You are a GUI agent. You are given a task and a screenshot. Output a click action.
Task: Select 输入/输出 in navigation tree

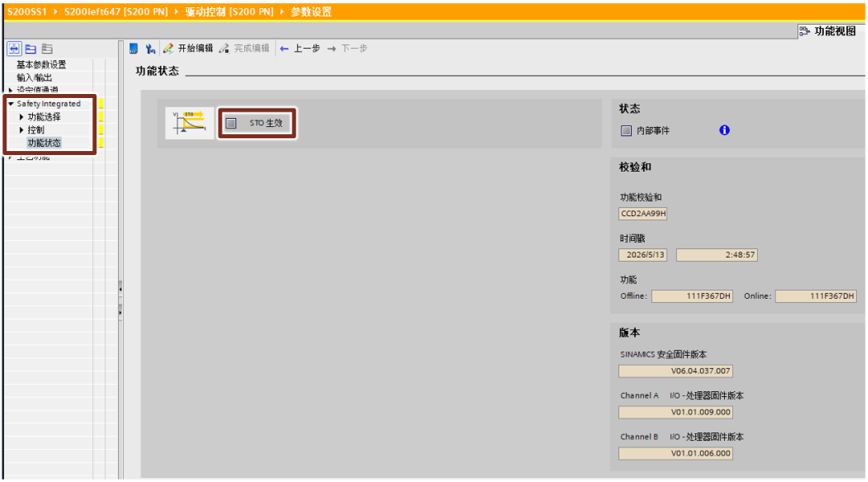tap(35, 77)
